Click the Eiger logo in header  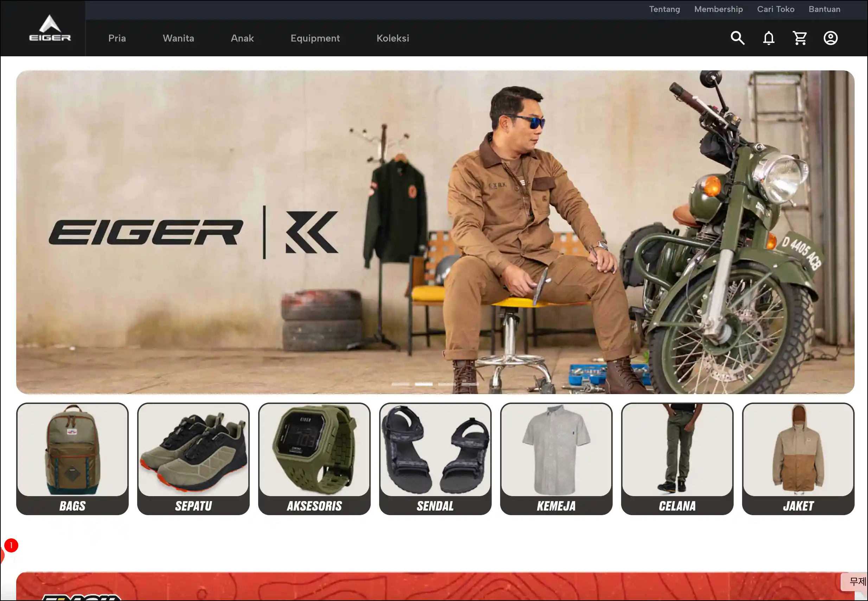(x=50, y=29)
